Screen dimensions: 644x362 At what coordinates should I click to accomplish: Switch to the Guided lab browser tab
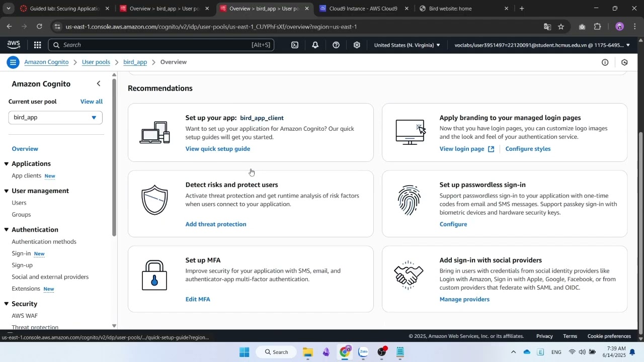pyautogui.click(x=63, y=9)
